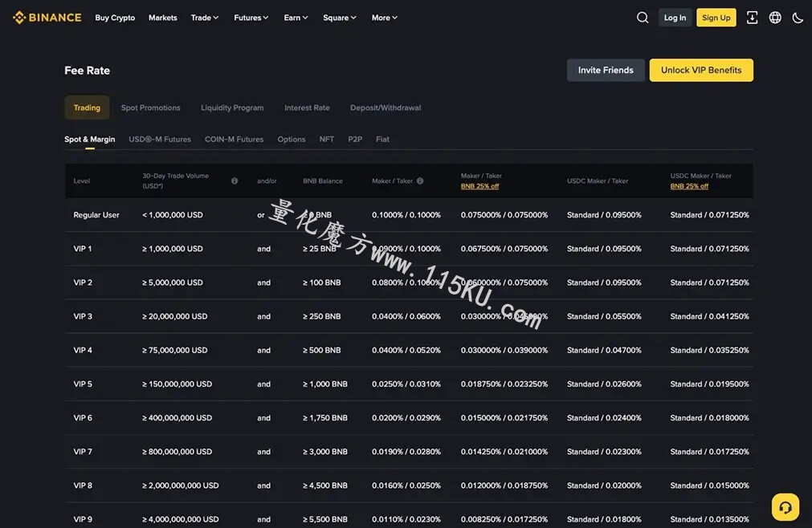Open the language globe icon
The width and height of the screenshot is (812, 528).
775,18
